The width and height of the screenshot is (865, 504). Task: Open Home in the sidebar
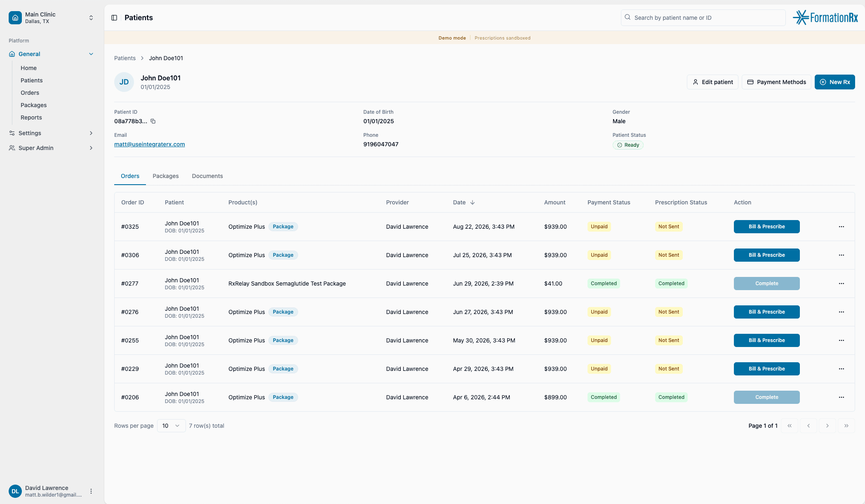28,68
